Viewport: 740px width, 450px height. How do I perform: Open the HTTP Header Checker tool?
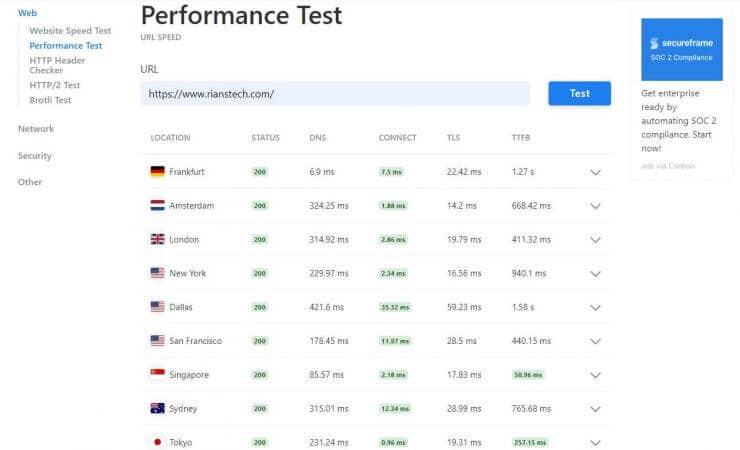[57, 65]
